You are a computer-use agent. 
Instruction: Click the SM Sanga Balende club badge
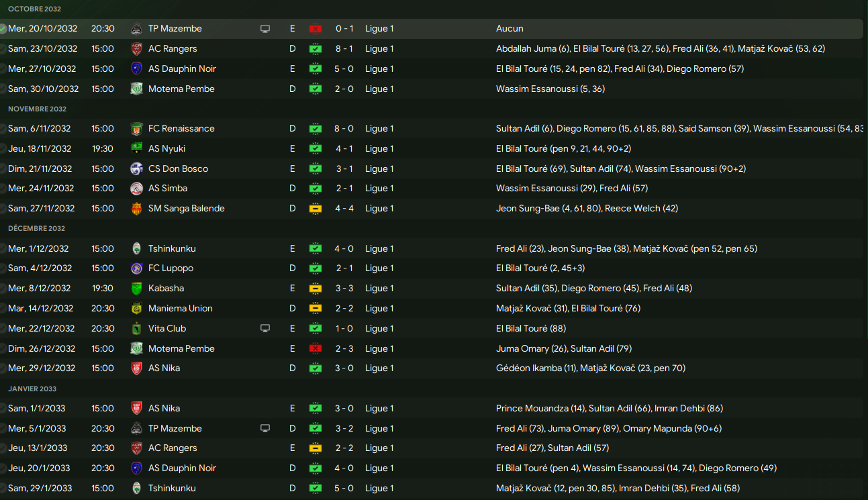click(136, 209)
